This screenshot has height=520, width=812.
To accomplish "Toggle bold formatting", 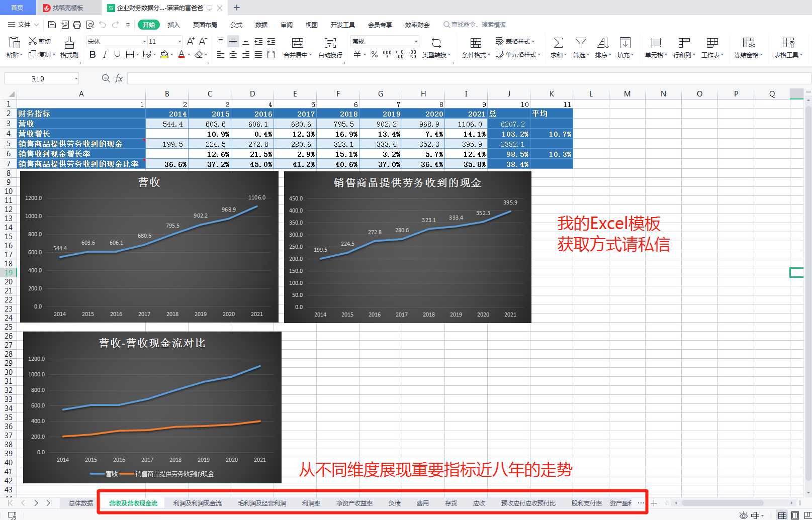I will (93, 54).
